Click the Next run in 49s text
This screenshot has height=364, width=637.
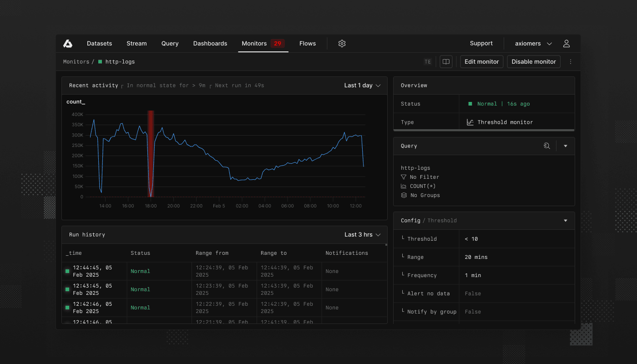pyautogui.click(x=239, y=86)
